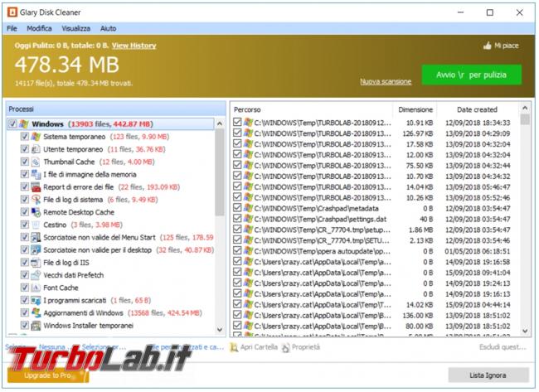Click the Remote Desktop Cache icon
The height and width of the screenshot is (392, 539).
(x=36, y=212)
